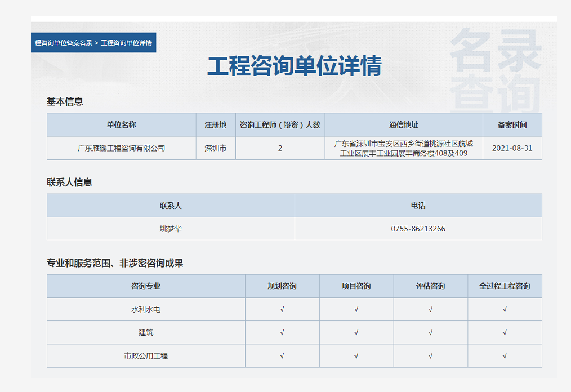The image size is (571, 392).
Task: Click the phone number 0755-86213266
Action: click(x=418, y=229)
